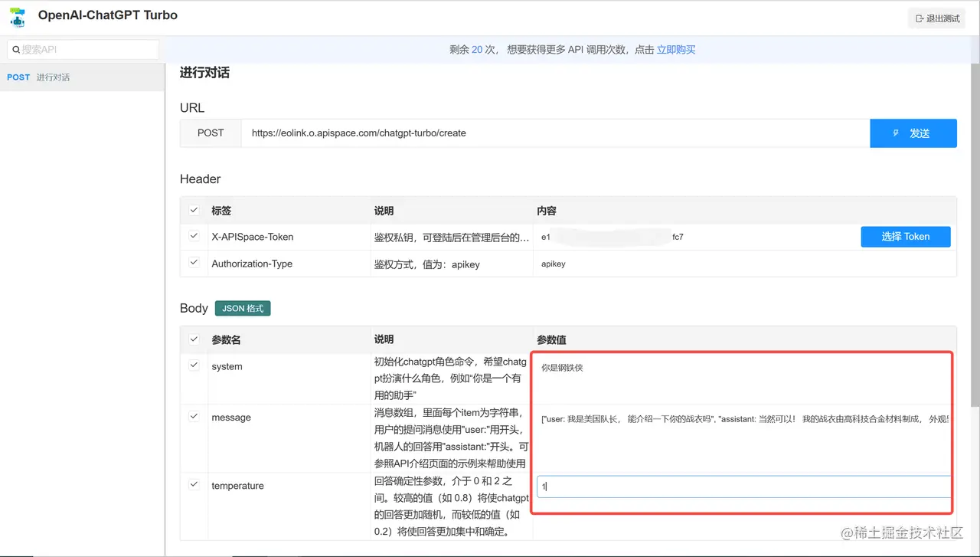Viewport: 980px width, 557px height.
Task: Click the search magnifier icon in sidebar
Action: (16, 50)
